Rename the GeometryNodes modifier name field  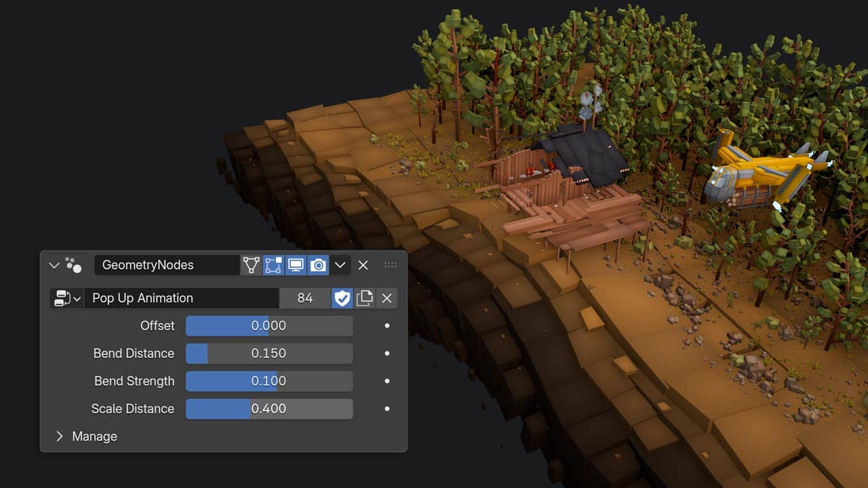(x=166, y=265)
